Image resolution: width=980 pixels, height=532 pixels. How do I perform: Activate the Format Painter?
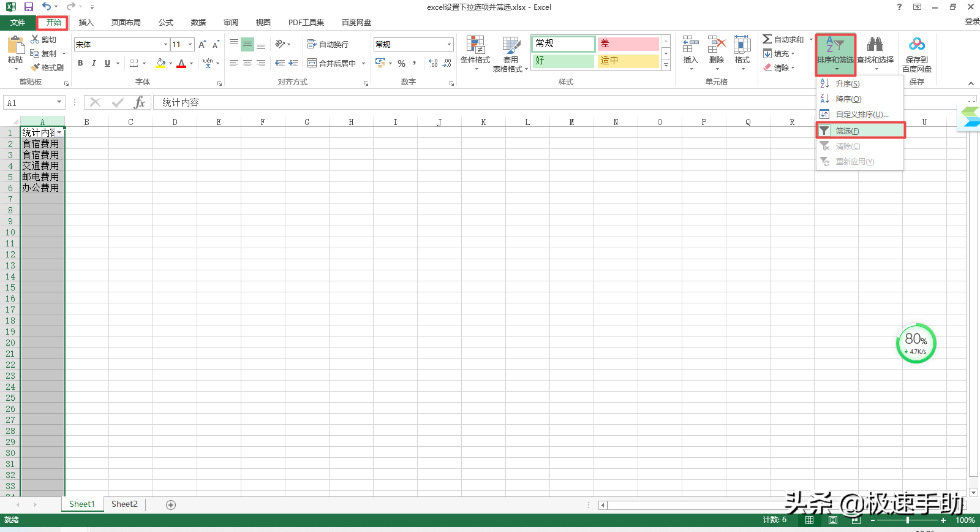pos(47,67)
